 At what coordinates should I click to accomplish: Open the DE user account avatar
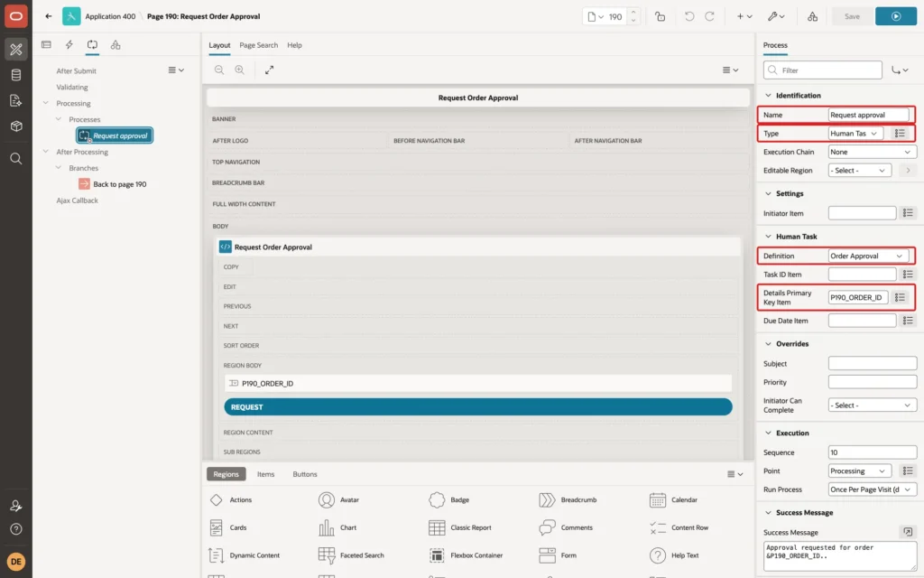16,562
